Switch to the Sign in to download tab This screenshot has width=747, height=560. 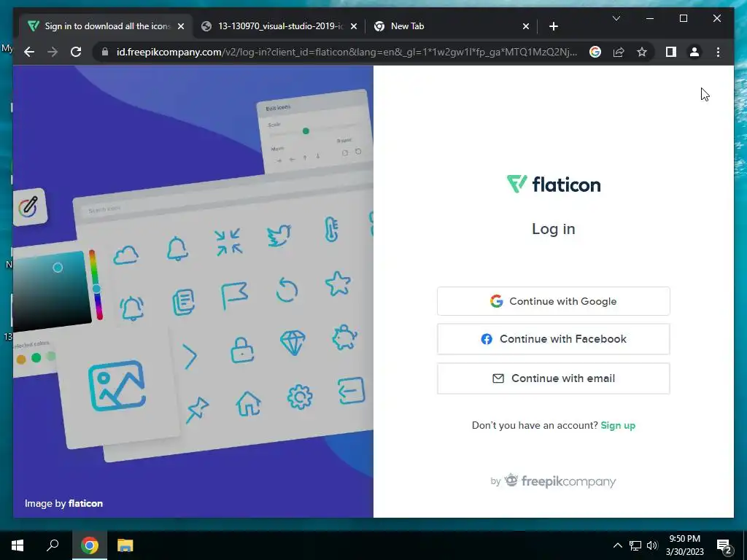pyautogui.click(x=107, y=26)
